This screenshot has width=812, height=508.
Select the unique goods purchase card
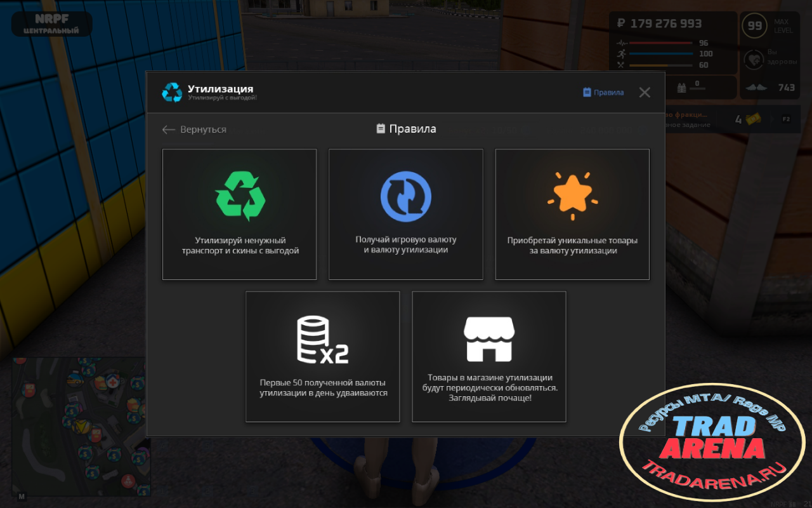coord(572,215)
